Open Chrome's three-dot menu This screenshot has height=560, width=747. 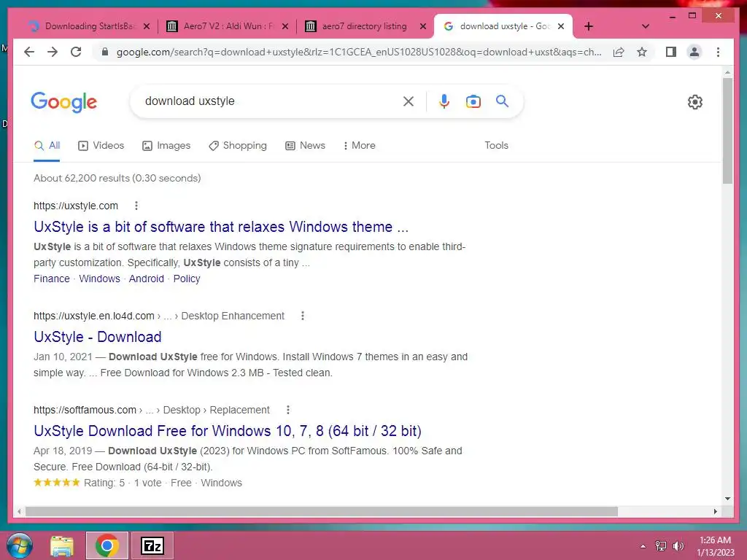pos(718,52)
